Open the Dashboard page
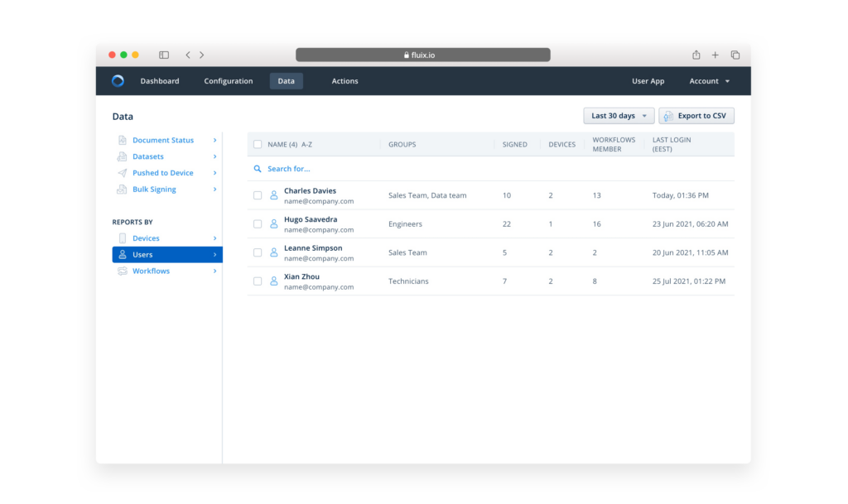This screenshot has height=504, width=848. [160, 80]
